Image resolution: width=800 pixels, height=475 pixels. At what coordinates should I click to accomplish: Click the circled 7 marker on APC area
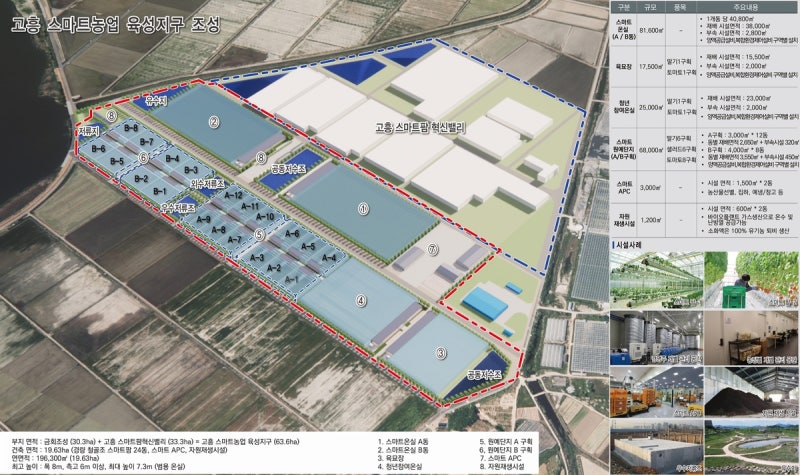pyautogui.click(x=433, y=249)
